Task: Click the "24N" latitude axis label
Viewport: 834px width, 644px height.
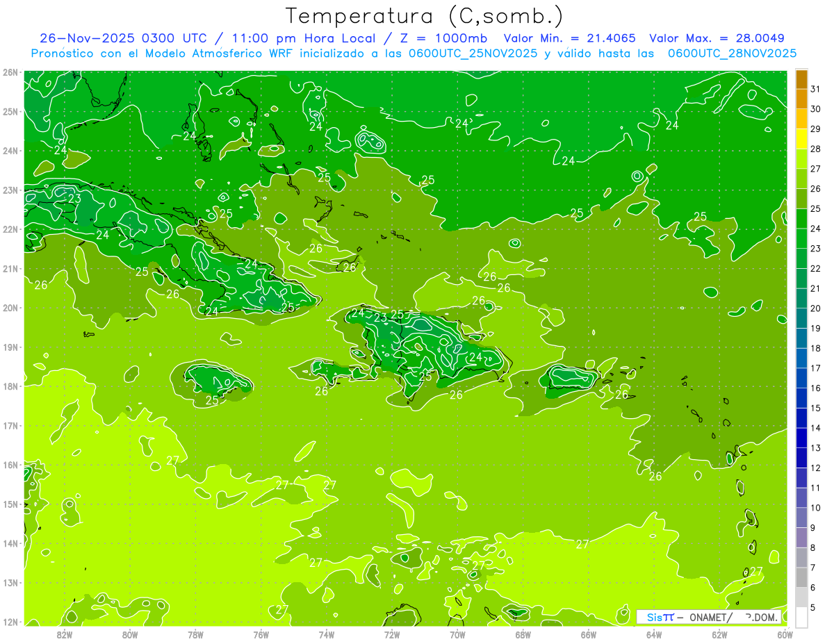Action: click(10, 151)
